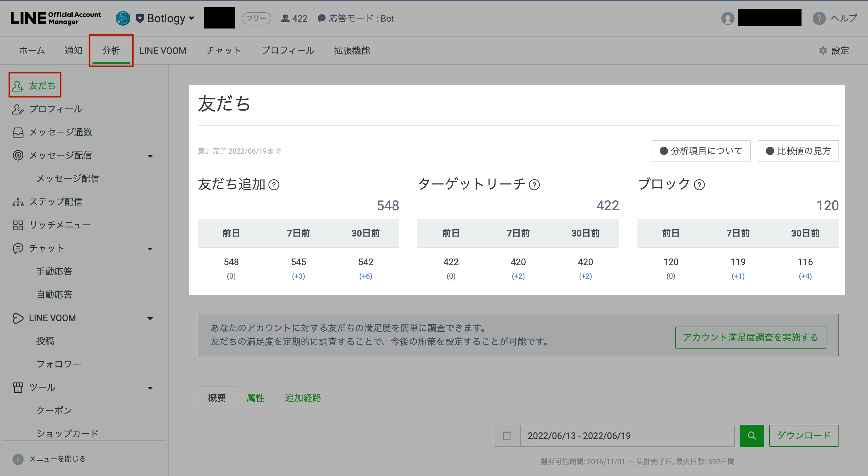Open the 追加経路 tab
The width and height of the screenshot is (868, 476).
(x=303, y=398)
